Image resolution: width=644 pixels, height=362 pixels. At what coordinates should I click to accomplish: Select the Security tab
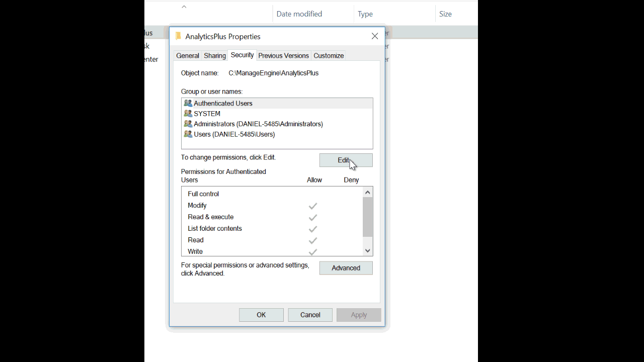click(x=242, y=55)
